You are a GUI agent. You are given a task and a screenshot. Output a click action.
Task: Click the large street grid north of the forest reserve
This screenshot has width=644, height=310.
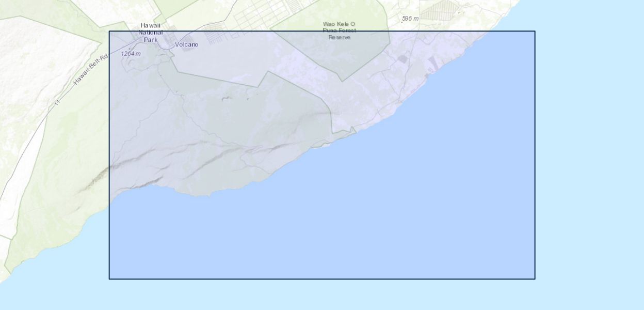point(258,14)
